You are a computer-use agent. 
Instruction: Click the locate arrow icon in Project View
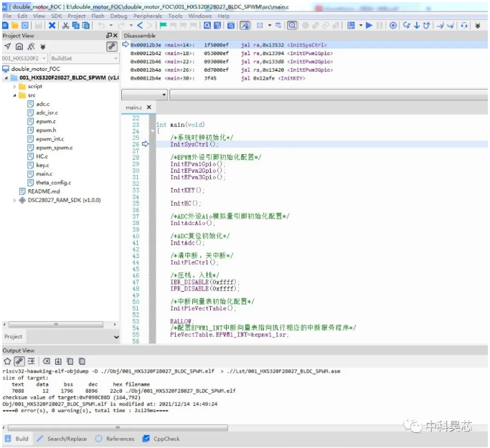(7, 47)
